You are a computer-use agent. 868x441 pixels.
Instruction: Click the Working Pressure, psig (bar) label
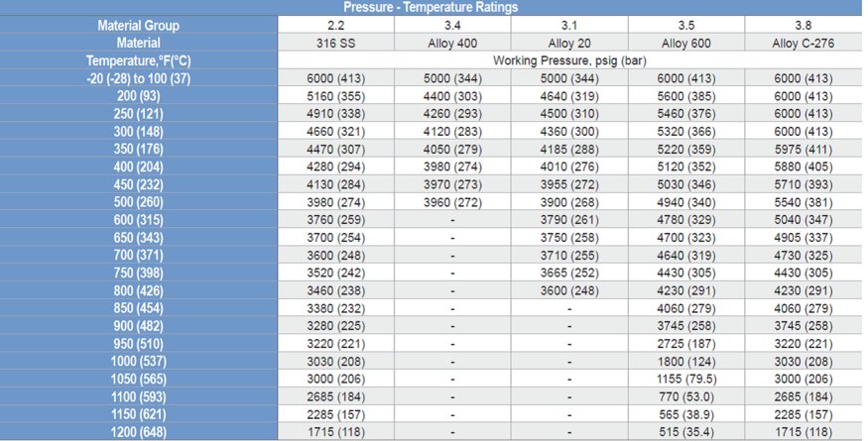pos(569,60)
